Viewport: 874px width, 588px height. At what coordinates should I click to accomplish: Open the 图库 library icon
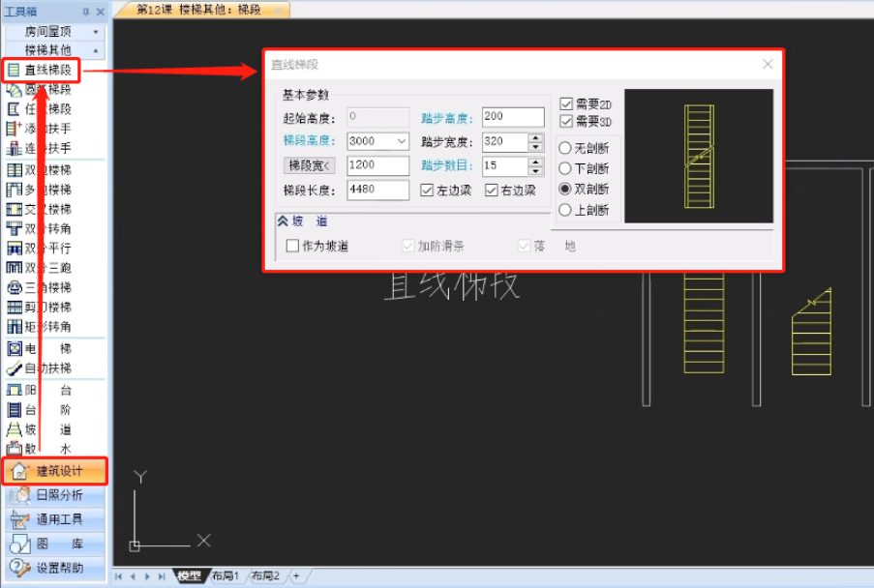point(20,544)
